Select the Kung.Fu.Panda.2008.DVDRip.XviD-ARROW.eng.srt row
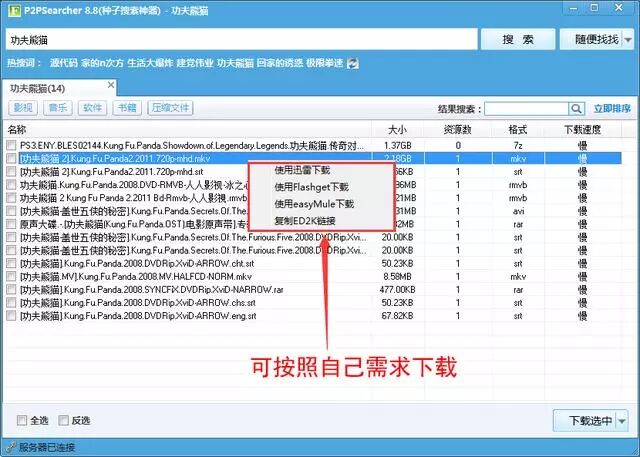The image size is (640, 457). 312,316
